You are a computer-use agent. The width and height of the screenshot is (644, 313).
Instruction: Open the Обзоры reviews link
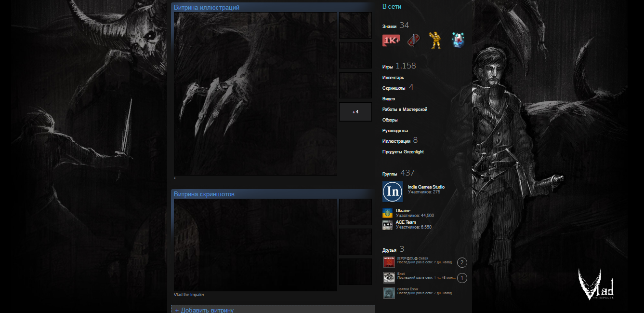coord(390,120)
